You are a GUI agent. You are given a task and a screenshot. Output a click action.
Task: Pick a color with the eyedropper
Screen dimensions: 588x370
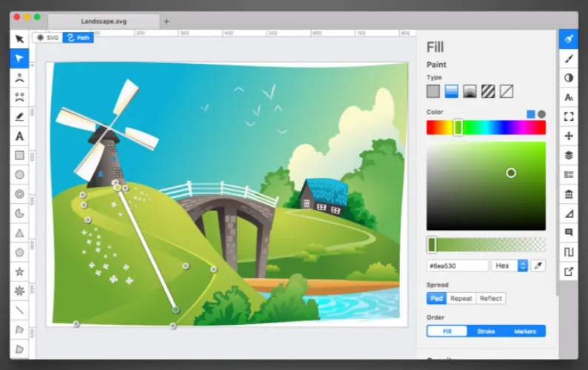538,265
